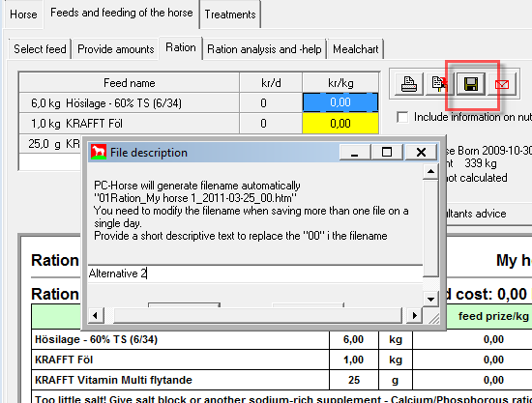The width and height of the screenshot is (532, 403).
Task: Select row 6,0 kg Hösilage - 60% TS (6/34)
Action: point(130,102)
